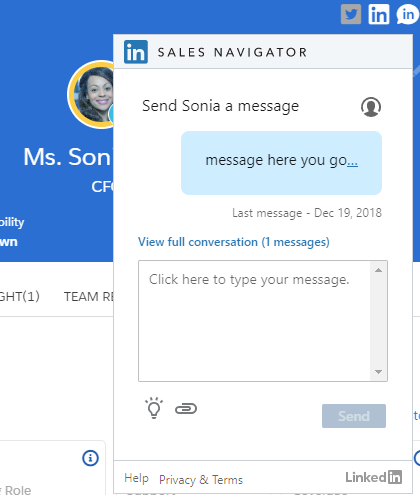
Task: Click the message box scroll down arrow
Action: tap(378, 372)
